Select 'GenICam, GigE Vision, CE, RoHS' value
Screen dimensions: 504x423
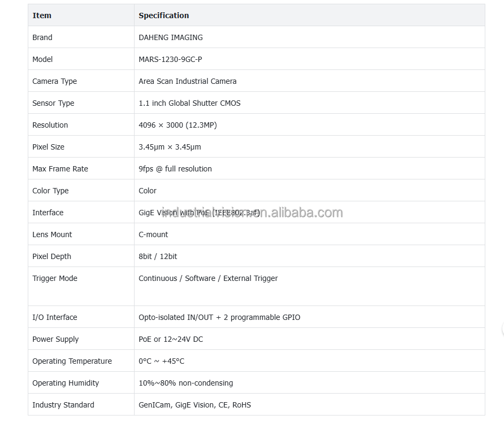[195, 405]
